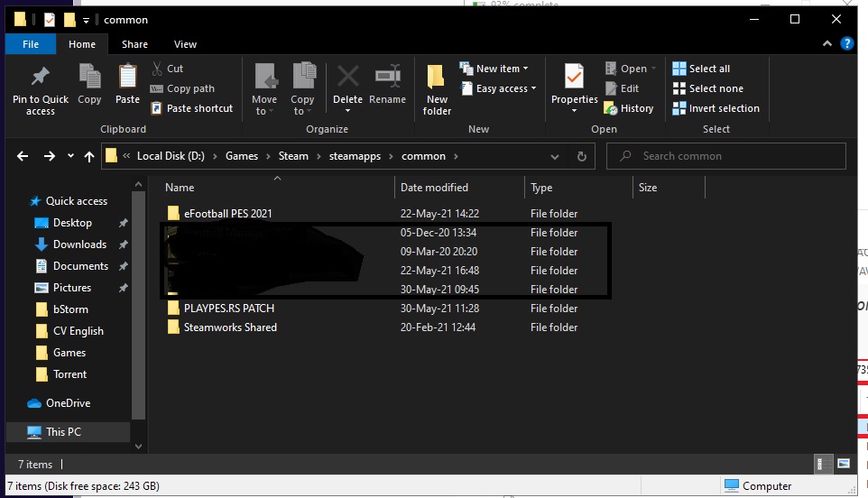868x498 pixels.
Task: Click Games in the address bar path
Action: [x=241, y=156]
